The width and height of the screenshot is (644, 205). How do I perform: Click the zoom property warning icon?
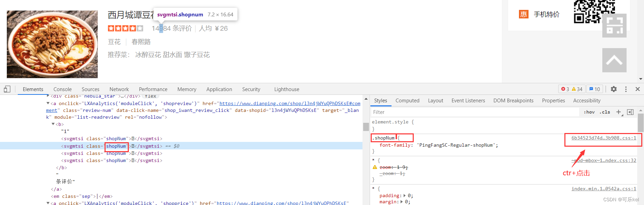tap(375, 167)
